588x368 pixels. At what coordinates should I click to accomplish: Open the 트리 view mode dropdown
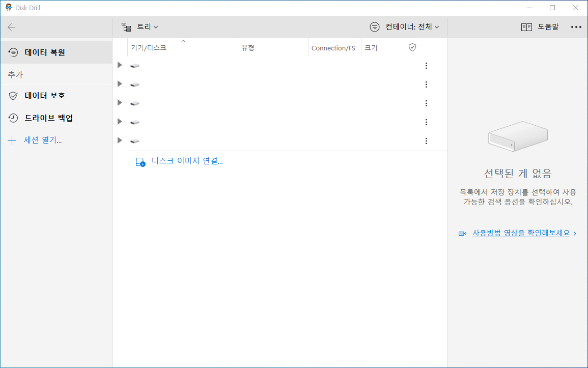[140, 27]
